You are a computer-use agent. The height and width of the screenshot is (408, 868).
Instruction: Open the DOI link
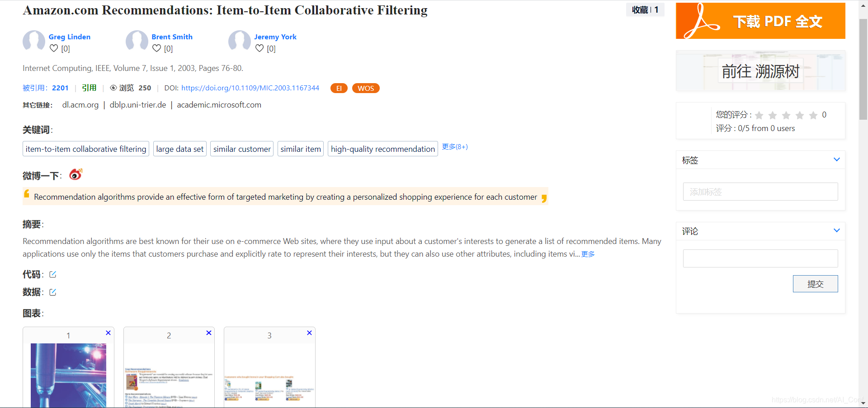tap(250, 88)
